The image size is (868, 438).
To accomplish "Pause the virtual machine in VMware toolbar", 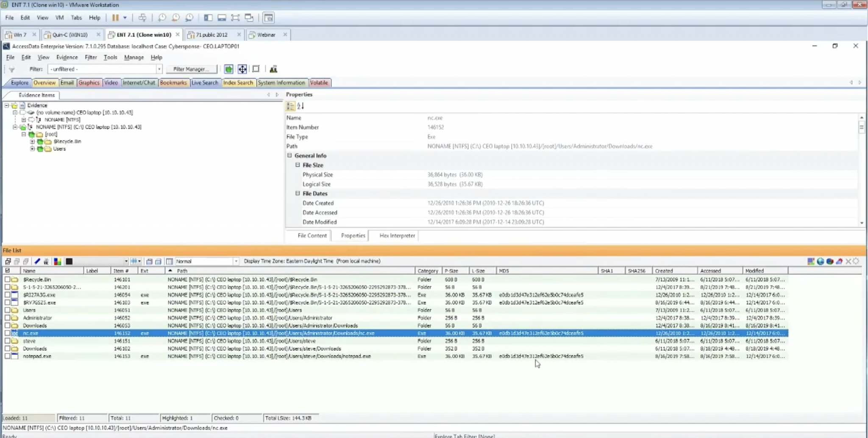I will [x=115, y=17].
